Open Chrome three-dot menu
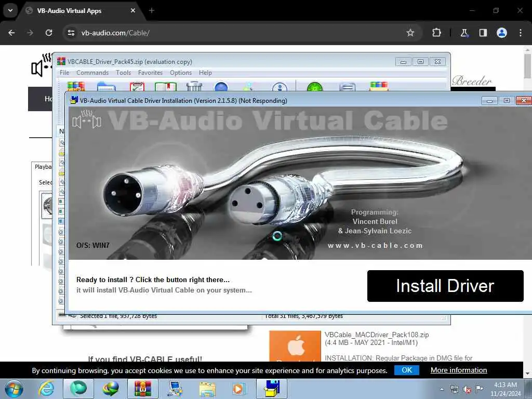 pos(521,33)
